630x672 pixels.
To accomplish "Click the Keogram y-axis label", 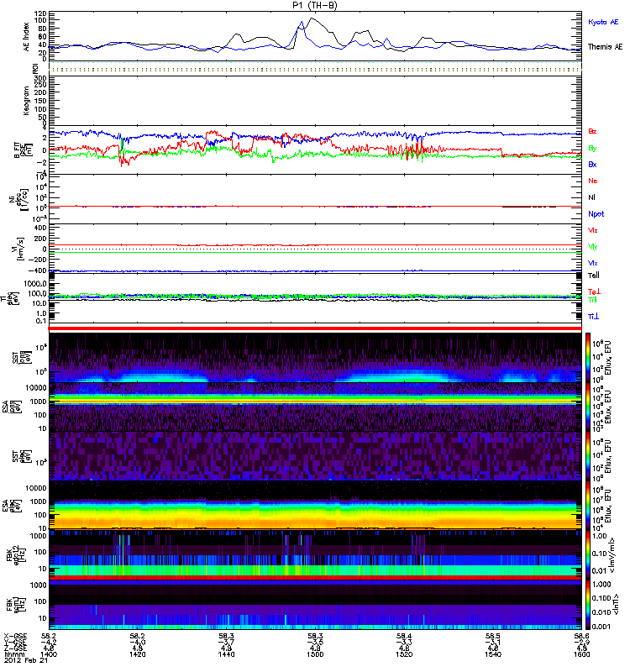I will [27, 100].
